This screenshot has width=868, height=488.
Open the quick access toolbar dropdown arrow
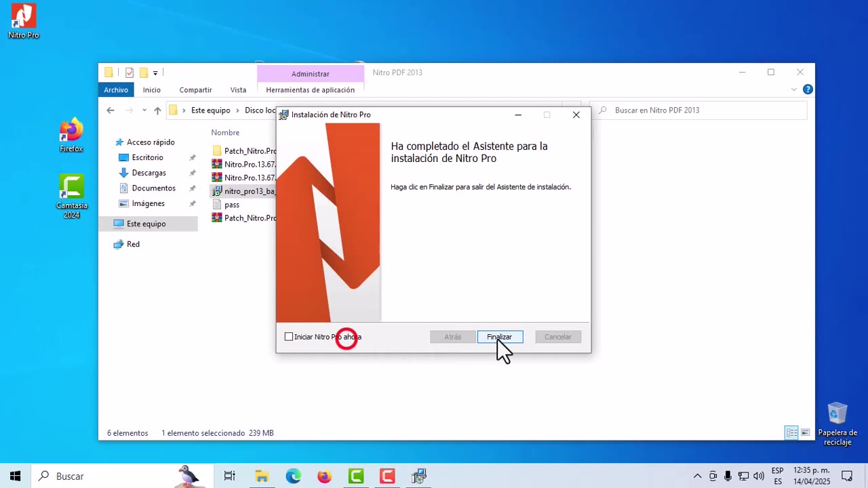pos(155,73)
